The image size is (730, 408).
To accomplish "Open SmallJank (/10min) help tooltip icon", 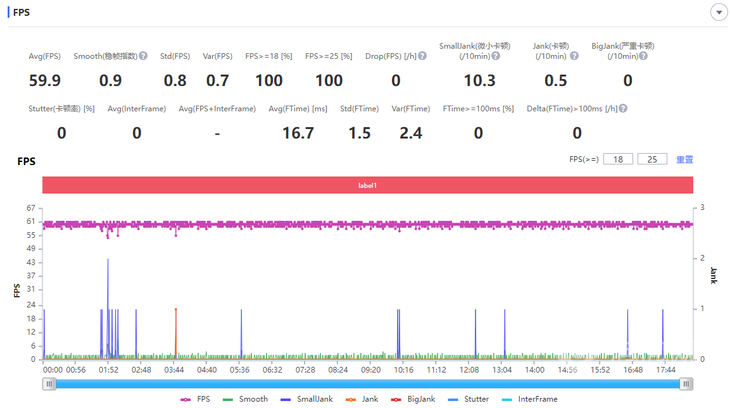I will point(495,57).
